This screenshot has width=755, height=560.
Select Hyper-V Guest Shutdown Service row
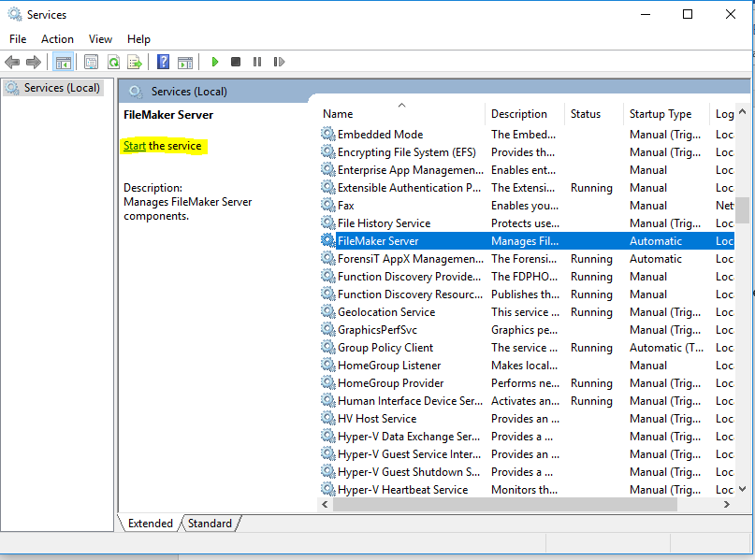tap(527, 472)
